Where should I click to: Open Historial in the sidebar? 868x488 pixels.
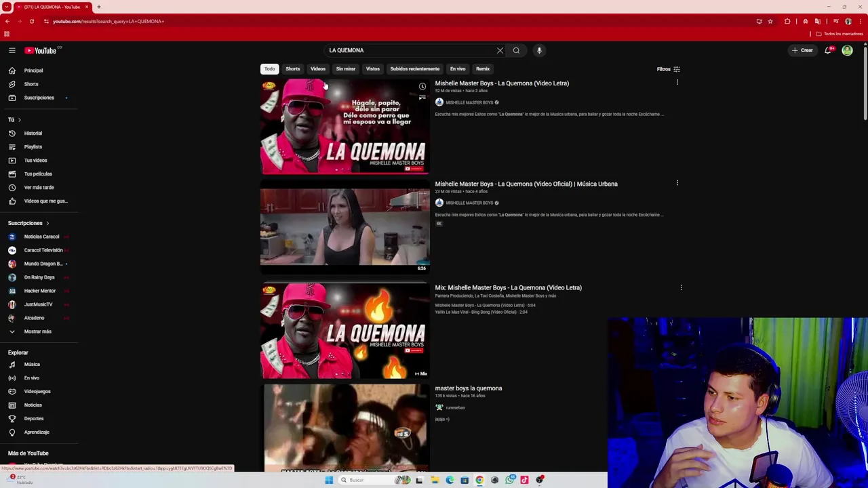pos(39,133)
